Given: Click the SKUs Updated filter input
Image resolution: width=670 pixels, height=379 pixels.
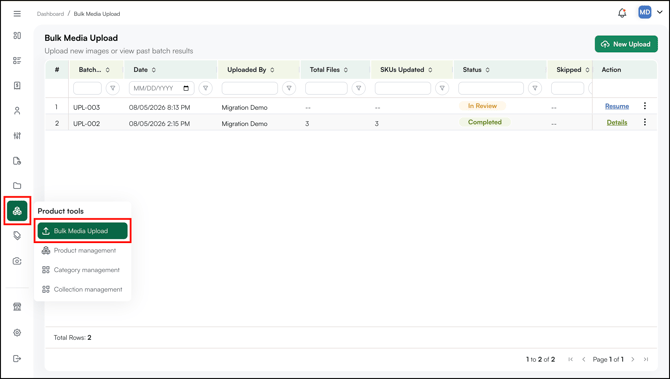Looking at the screenshot, I should (403, 88).
